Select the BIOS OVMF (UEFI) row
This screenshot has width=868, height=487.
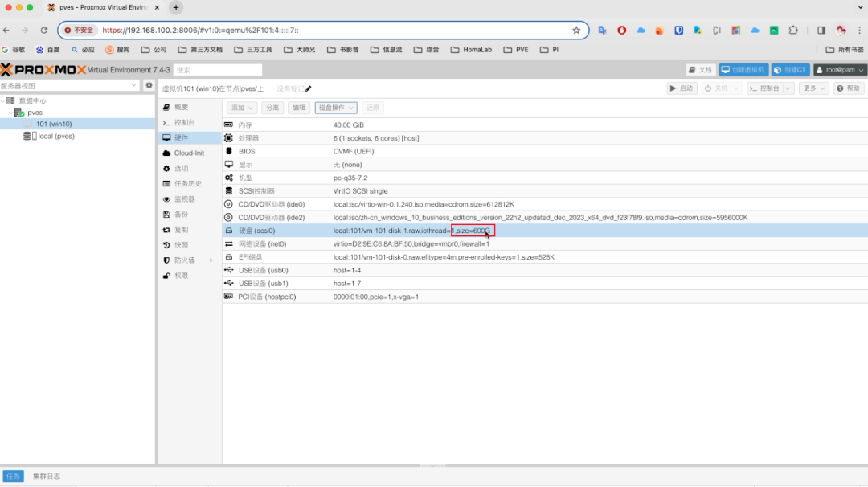coord(545,152)
